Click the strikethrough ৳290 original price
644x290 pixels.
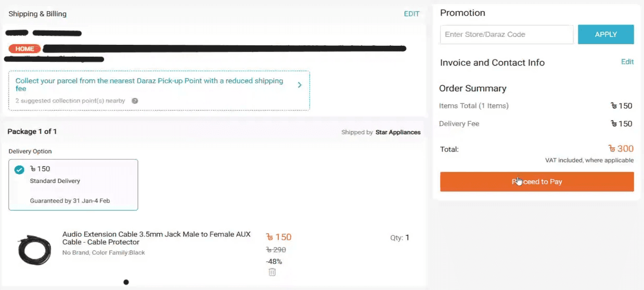click(276, 250)
